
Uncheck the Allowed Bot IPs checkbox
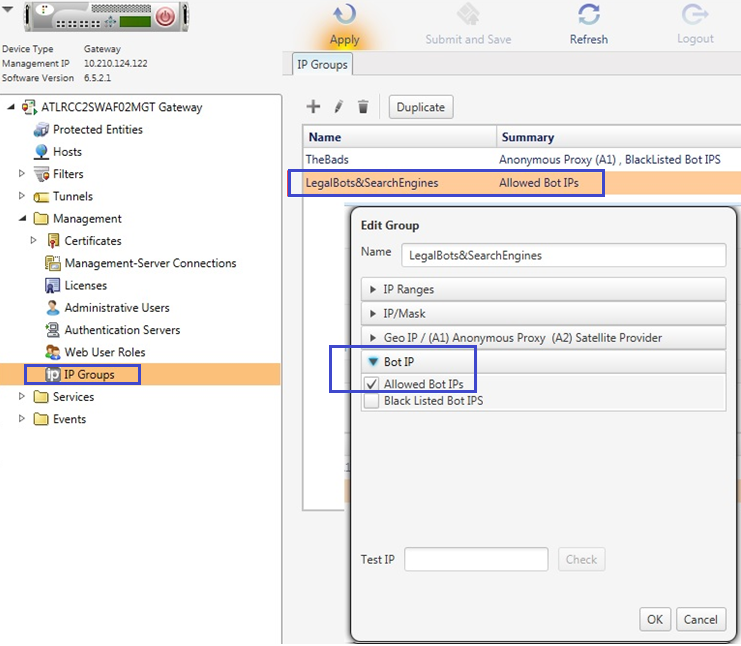371,384
